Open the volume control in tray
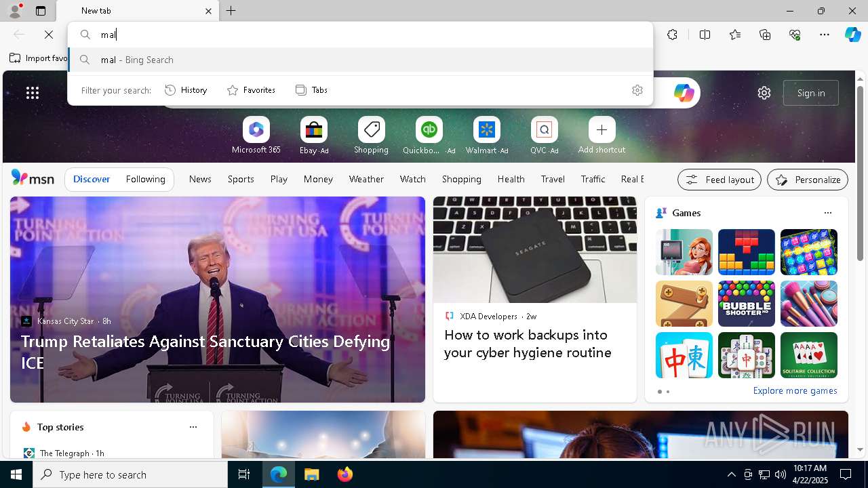Screen dimensions: 868x488 tap(780, 474)
